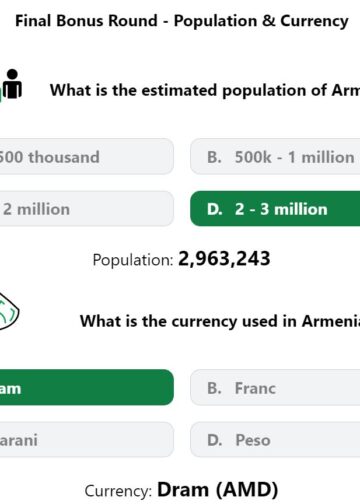Click the population person icon
Screen dimensions: 360x504
(11, 85)
